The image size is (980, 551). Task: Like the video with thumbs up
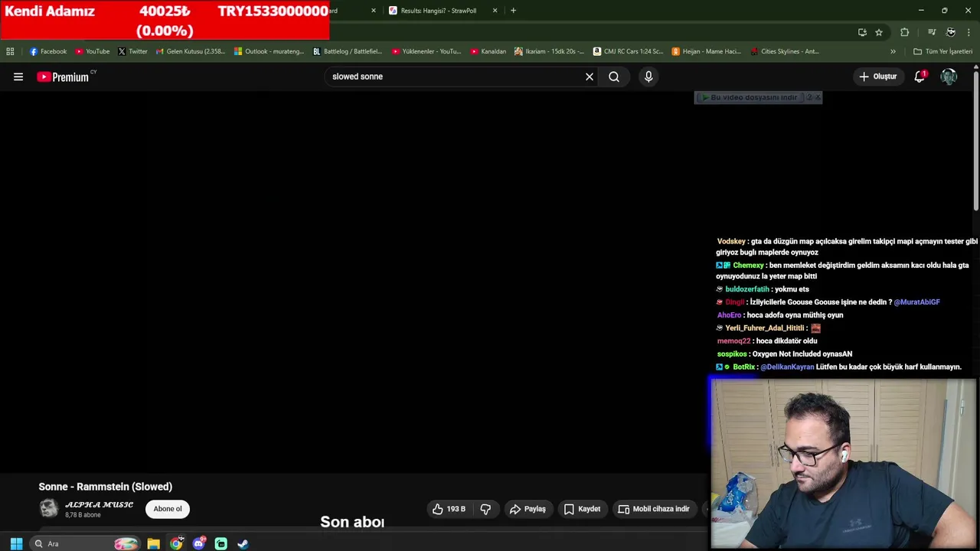449,509
